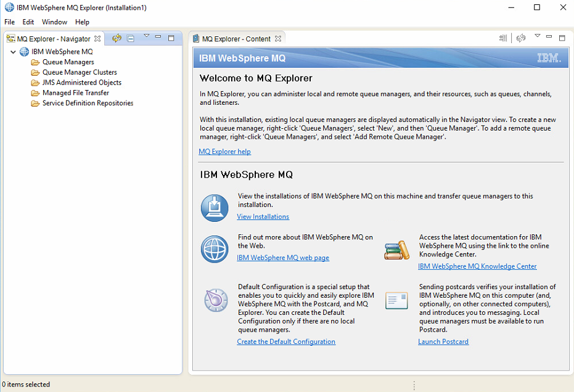The image size is (574, 392).
Task: Click the globe icon beside web page info
Action: 214,249
